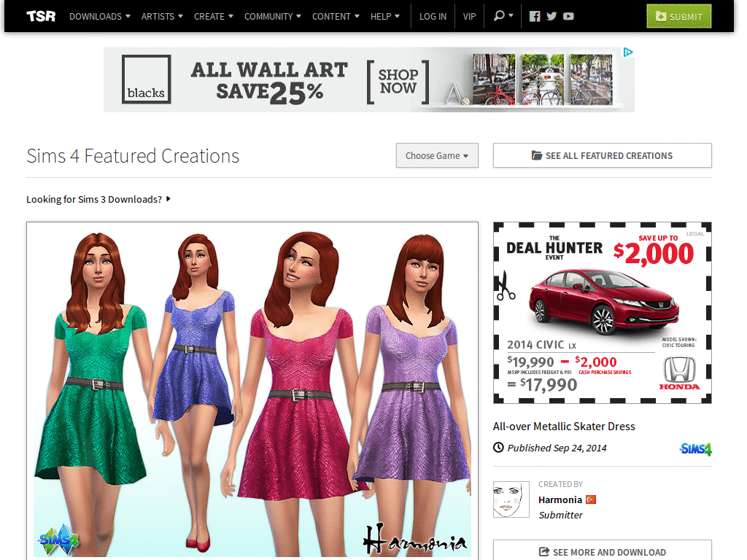Open the Twitter bird icon
747x560 pixels.
[x=551, y=16]
